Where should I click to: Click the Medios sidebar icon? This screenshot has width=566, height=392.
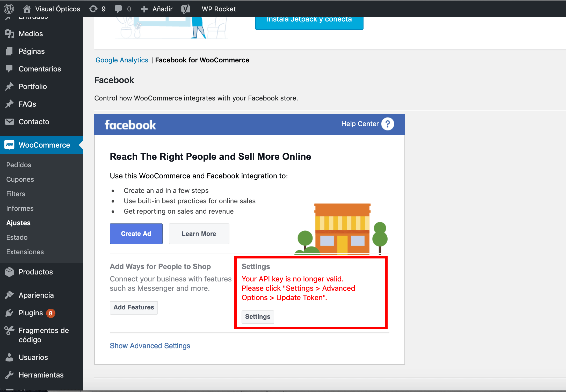pyautogui.click(x=9, y=34)
